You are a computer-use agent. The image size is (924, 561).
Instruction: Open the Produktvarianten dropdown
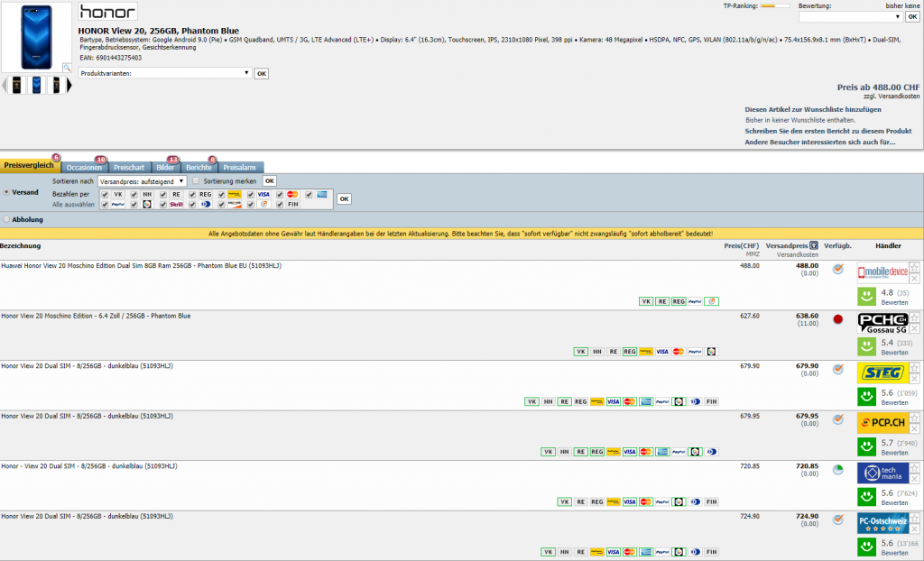(x=165, y=73)
